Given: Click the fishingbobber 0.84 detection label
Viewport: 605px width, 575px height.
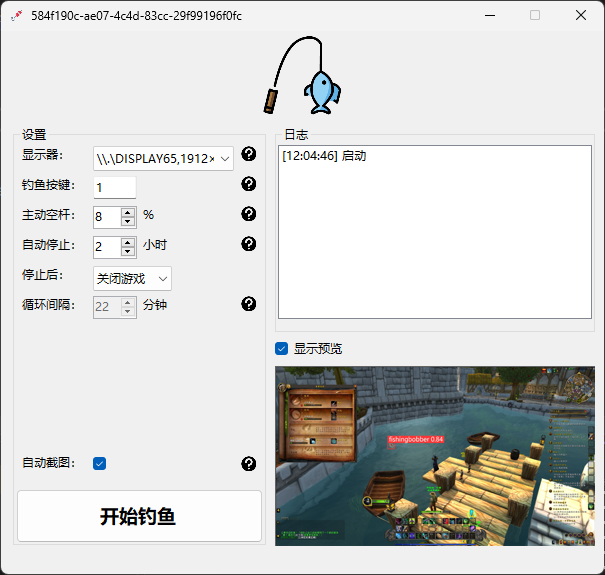Looking at the screenshot, I should 416,439.
